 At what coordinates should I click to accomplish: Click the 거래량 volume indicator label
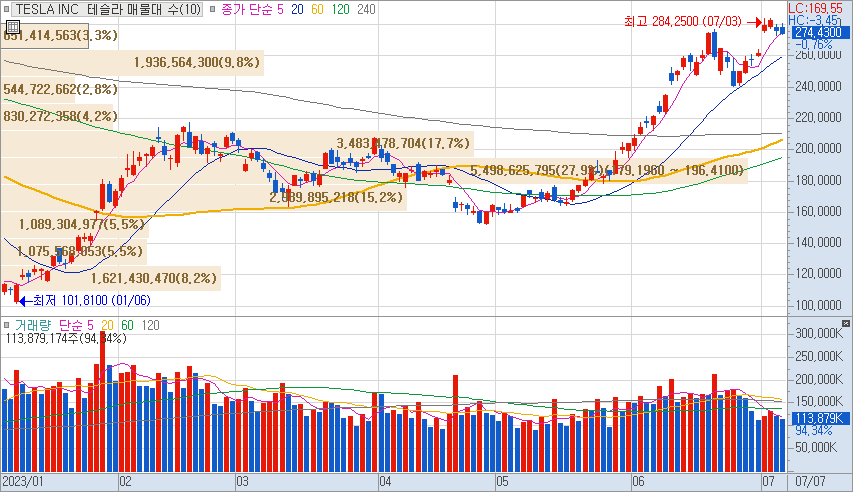tap(33, 325)
